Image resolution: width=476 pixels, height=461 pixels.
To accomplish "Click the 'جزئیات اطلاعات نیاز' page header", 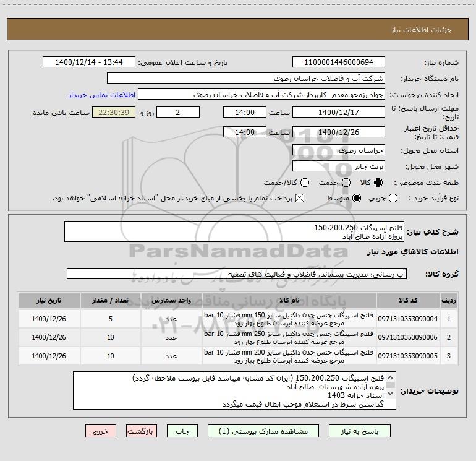I will pos(422,30).
